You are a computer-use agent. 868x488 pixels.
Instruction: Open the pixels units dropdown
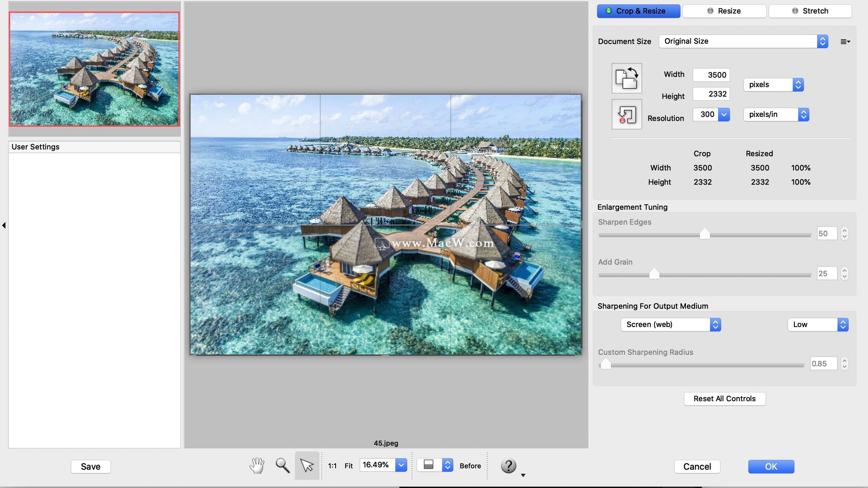774,85
